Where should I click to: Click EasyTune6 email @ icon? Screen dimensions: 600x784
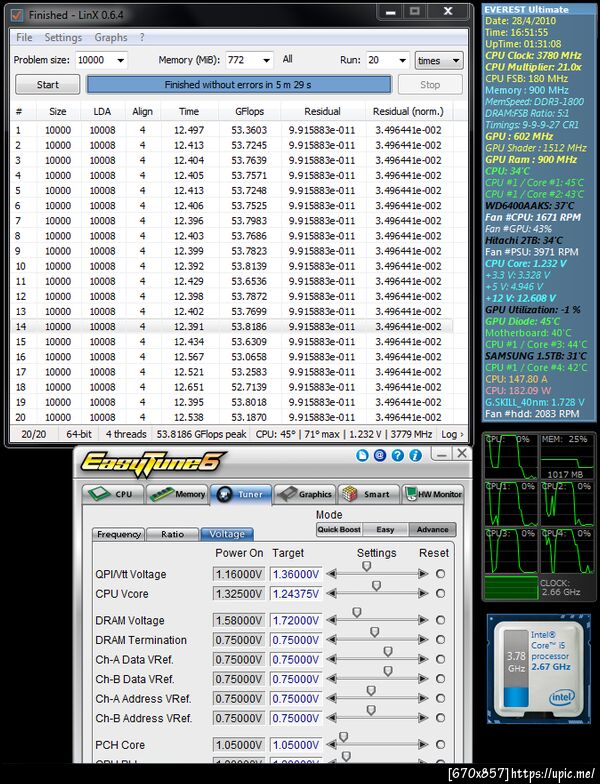pyautogui.click(x=380, y=455)
